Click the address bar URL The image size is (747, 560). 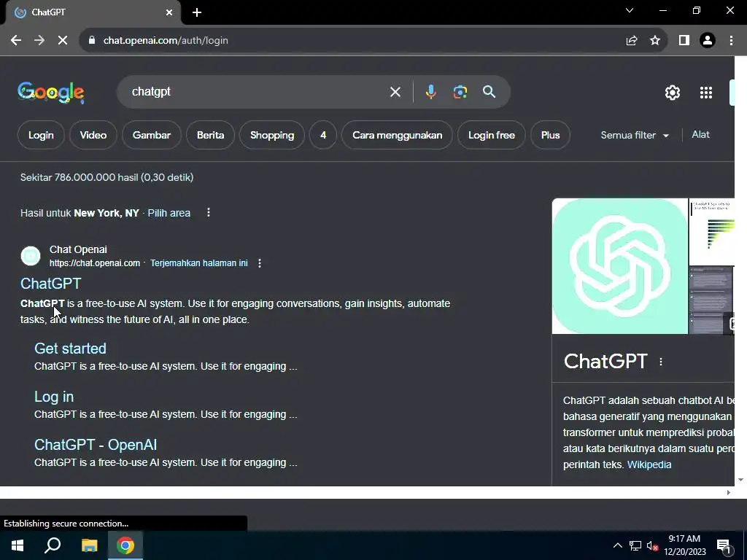(x=166, y=41)
